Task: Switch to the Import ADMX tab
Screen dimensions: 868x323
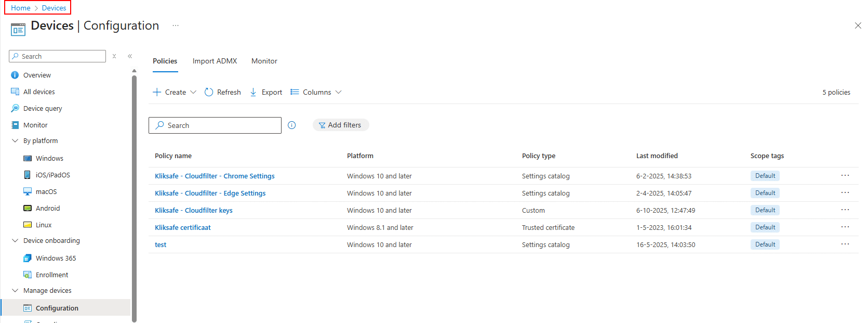Action: (x=215, y=61)
